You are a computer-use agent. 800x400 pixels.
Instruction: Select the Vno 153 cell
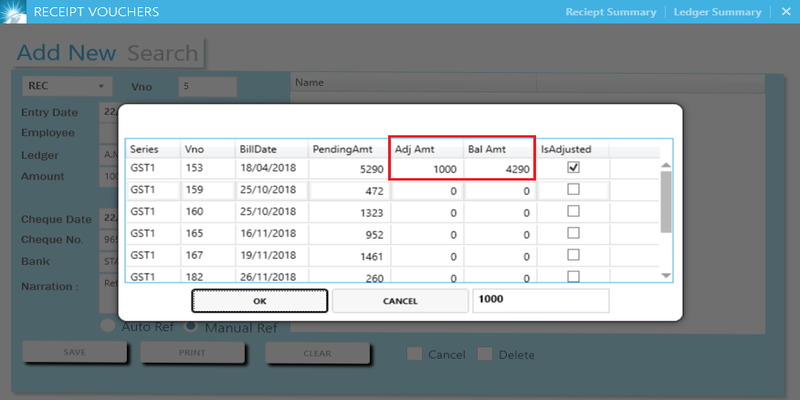tap(208, 169)
